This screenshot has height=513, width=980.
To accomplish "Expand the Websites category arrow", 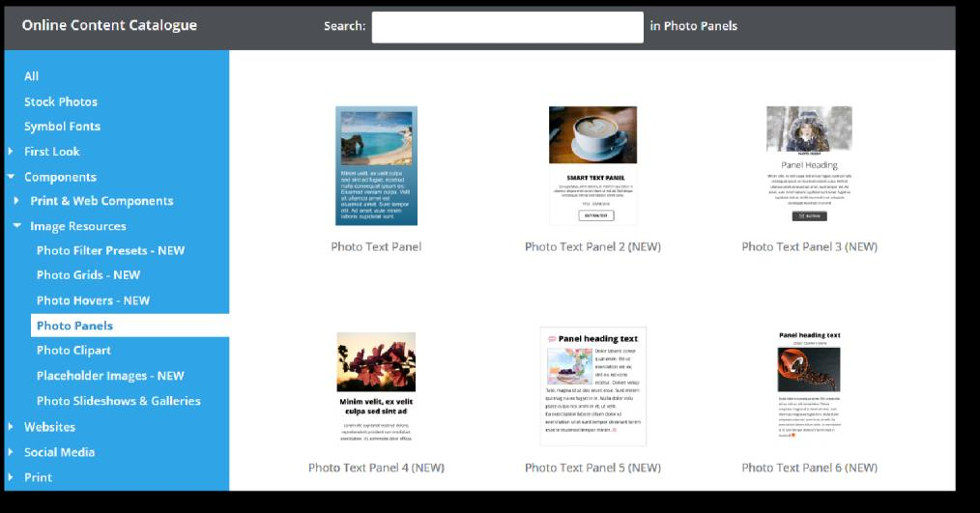I will [x=11, y=427].
